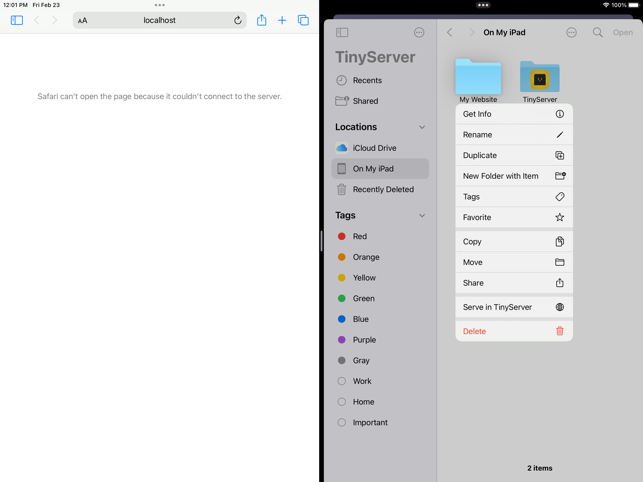The height and width of the screenshot is (482, 643).
Task: Select the Purple tag
Action: pos(380,340)
